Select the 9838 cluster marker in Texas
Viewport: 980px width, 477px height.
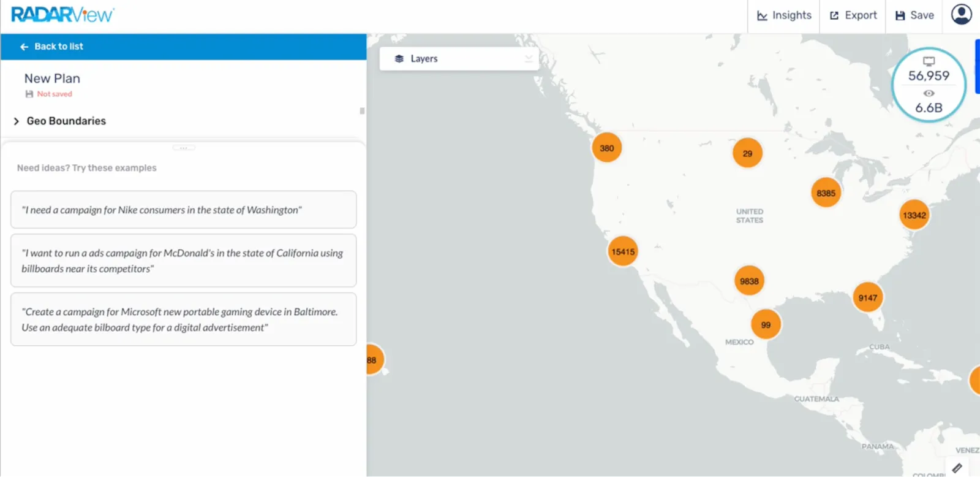click(749, 281)
